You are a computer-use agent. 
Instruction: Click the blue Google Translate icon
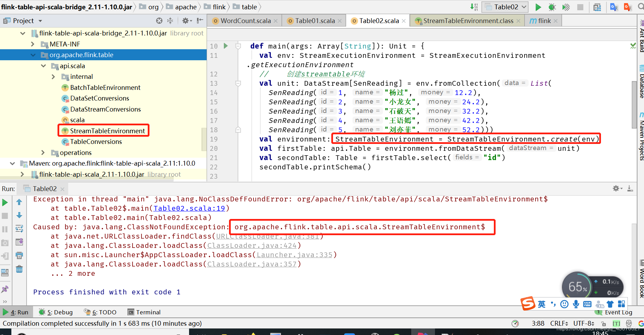pos(614,7)
